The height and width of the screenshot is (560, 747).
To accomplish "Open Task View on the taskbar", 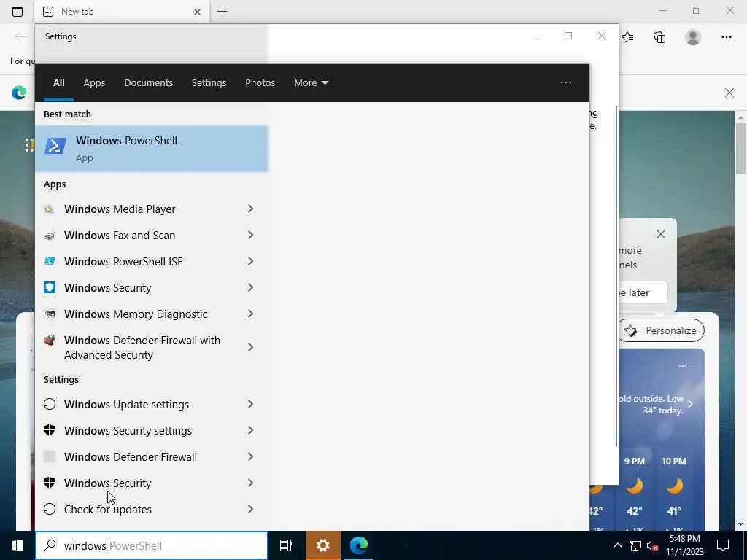I will [286, 545].
